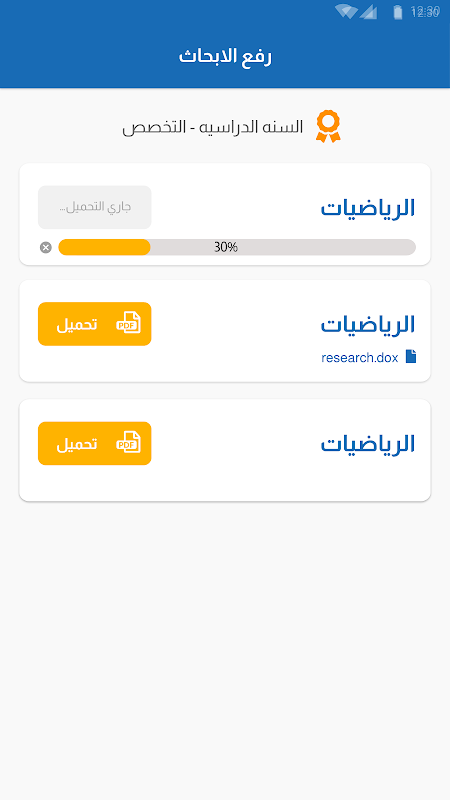Click the orange award ribbon icon
The height and width of the screenshot is (800, 450).
[328, 127]
